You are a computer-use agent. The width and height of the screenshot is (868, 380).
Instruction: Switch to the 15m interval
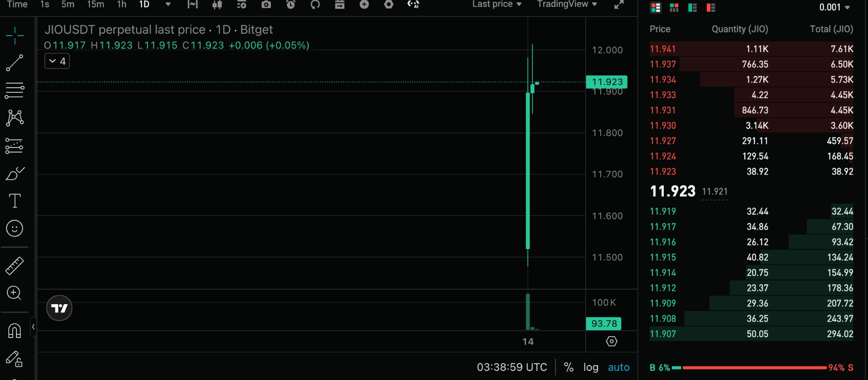pos(95,5)
